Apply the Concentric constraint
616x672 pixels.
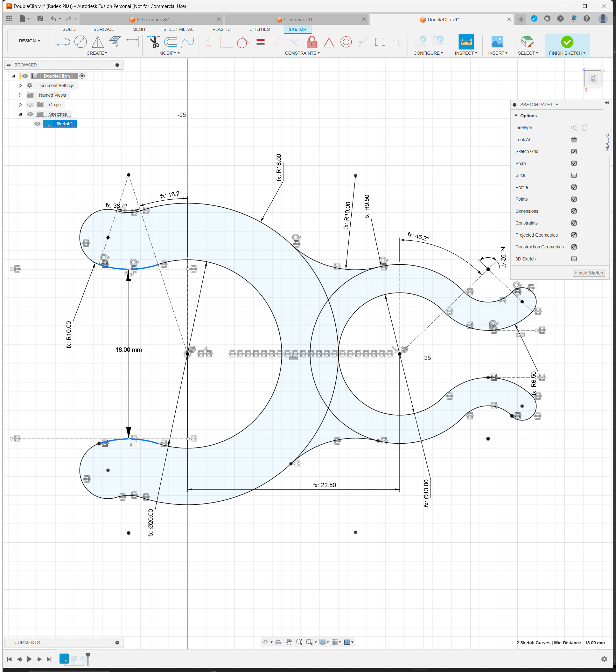pyautogui.click(x=346, y=42)
